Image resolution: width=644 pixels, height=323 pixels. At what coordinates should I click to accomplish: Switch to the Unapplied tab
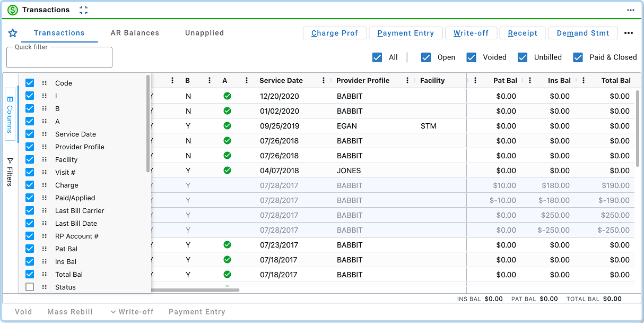coord(204,33)
